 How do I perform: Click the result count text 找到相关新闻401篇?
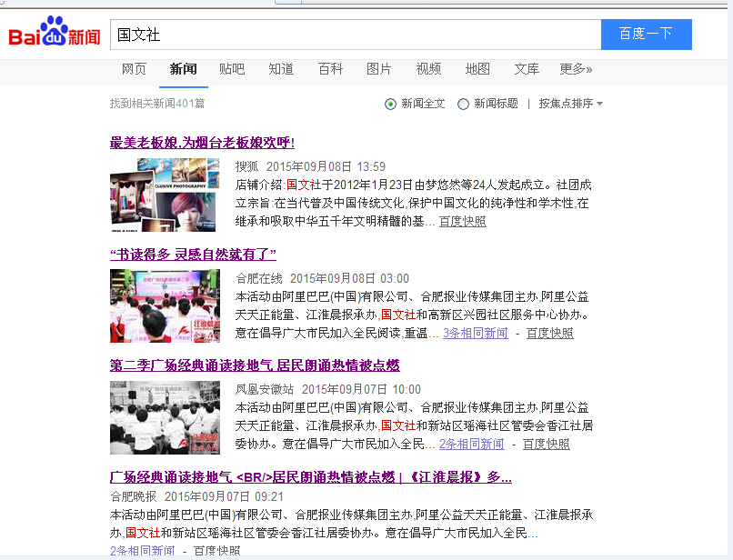click(x=157, y=104)
